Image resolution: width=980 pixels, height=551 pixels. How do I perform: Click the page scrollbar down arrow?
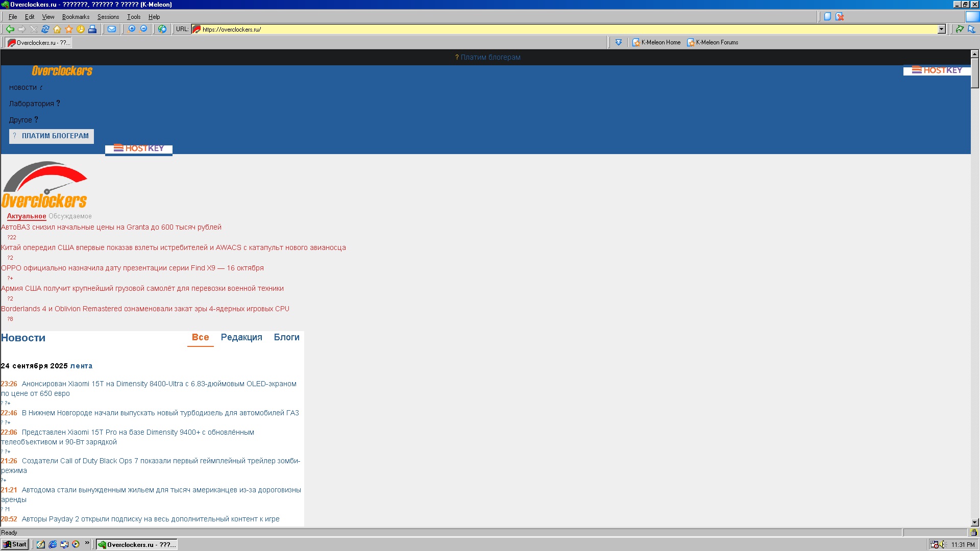974,522
